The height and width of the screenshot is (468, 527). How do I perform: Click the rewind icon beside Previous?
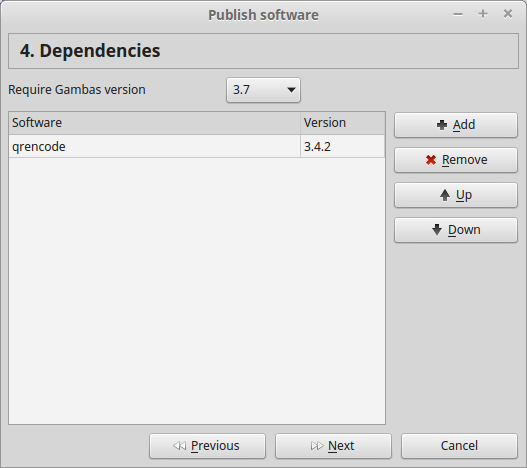[179, 446]
